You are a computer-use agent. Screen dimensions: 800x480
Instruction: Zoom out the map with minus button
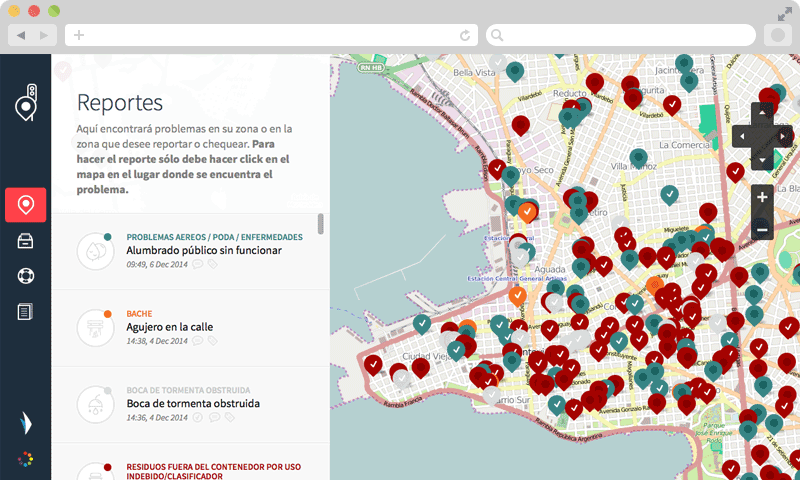click(762, 229)
